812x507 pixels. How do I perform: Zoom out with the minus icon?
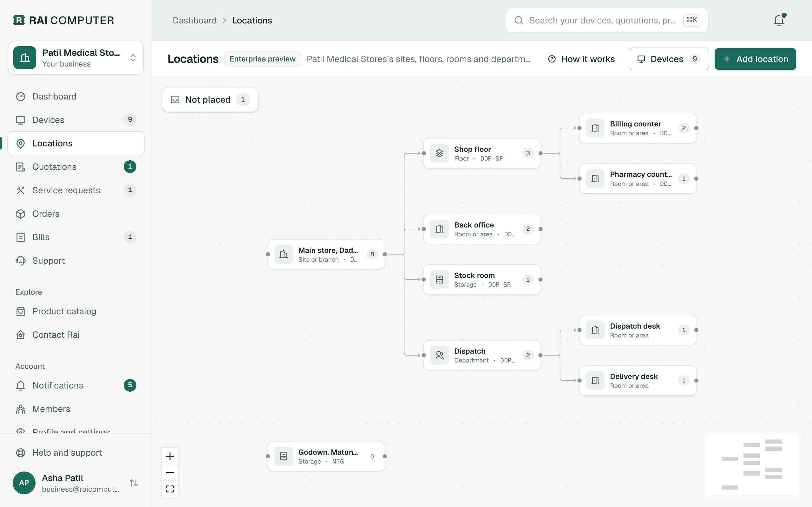coord(170,472)
